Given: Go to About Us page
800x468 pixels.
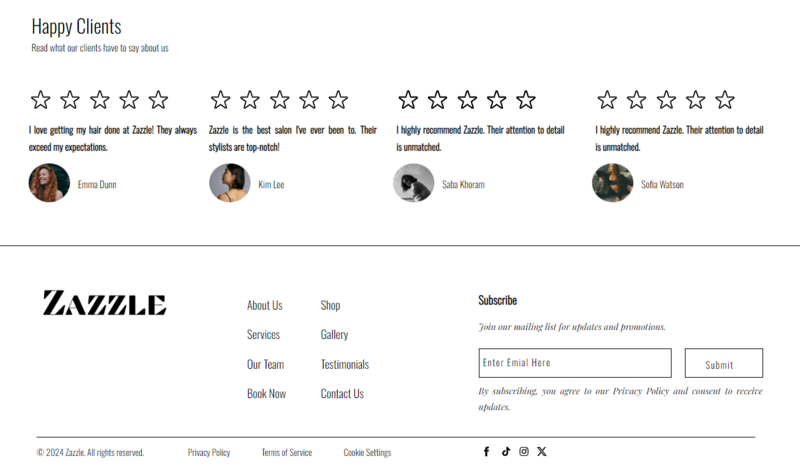Looking at the screenshot, I should [x=264, y=305].
